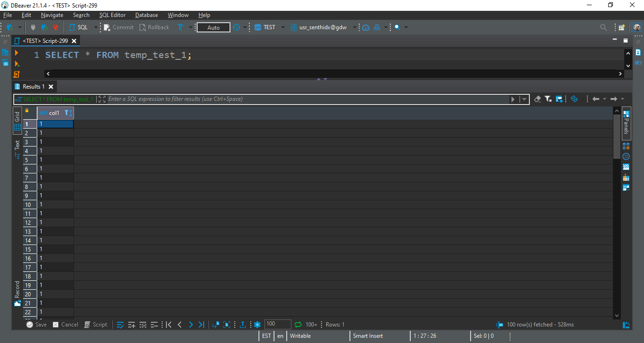
Task: Go to previous row in results
Action: click(180, 325)
